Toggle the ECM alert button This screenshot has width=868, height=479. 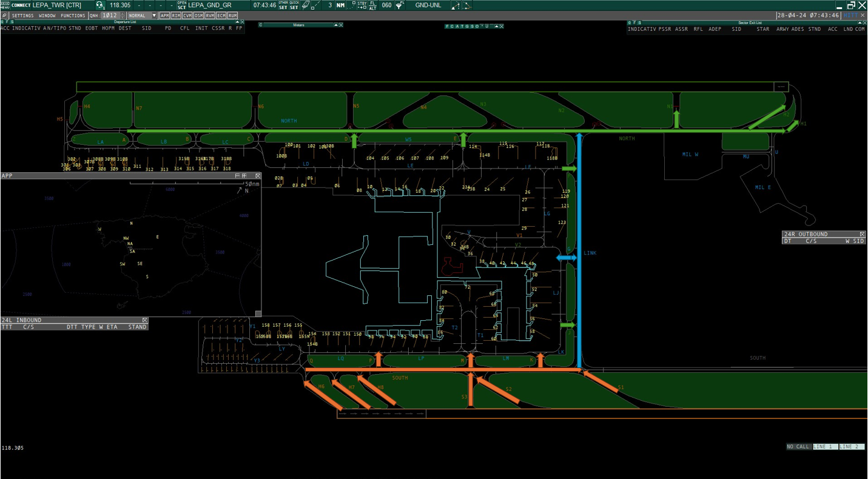coord(221,15)
